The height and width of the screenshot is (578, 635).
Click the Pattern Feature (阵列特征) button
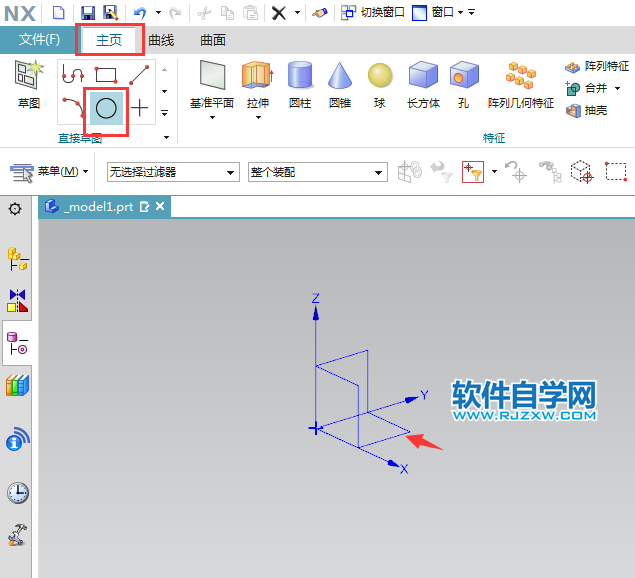597,66
